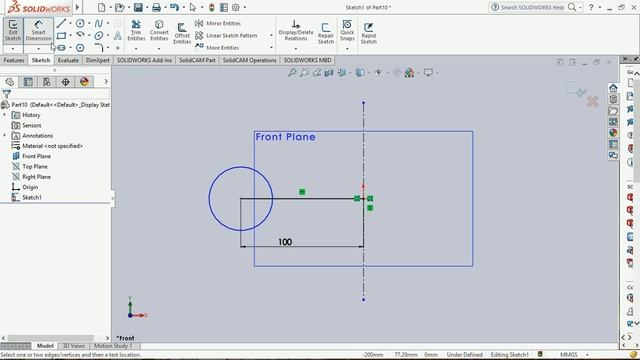The image size is (640, 360).
Task: Toggle the Rapid Sketch tool
Action: pos(369,33)
